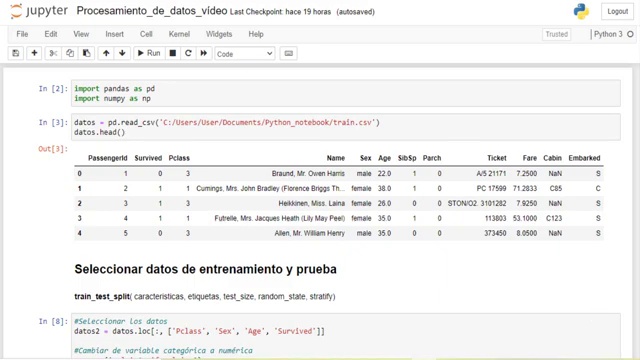Open the Kernel menu

coord(179,34)
